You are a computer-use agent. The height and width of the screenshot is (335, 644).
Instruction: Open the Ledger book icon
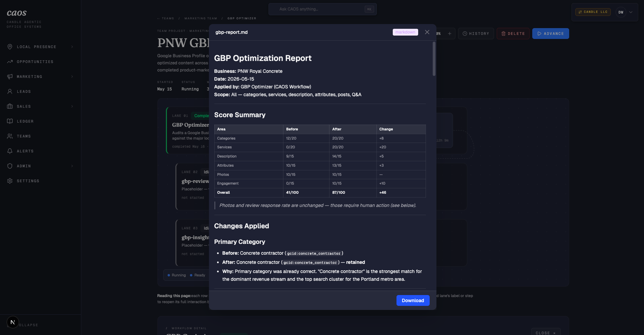pos(10,121)
